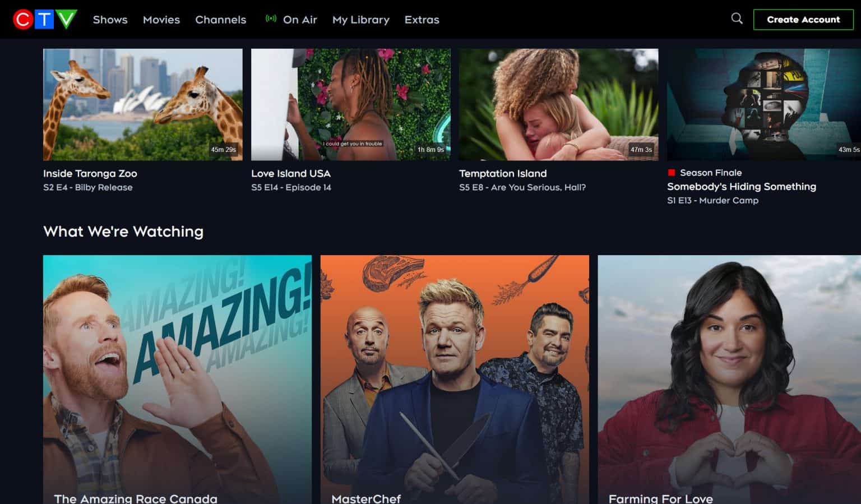This screenshot has width=861, height=504.
Task: Click the red Season Finale marker
Action: point(672,173)
